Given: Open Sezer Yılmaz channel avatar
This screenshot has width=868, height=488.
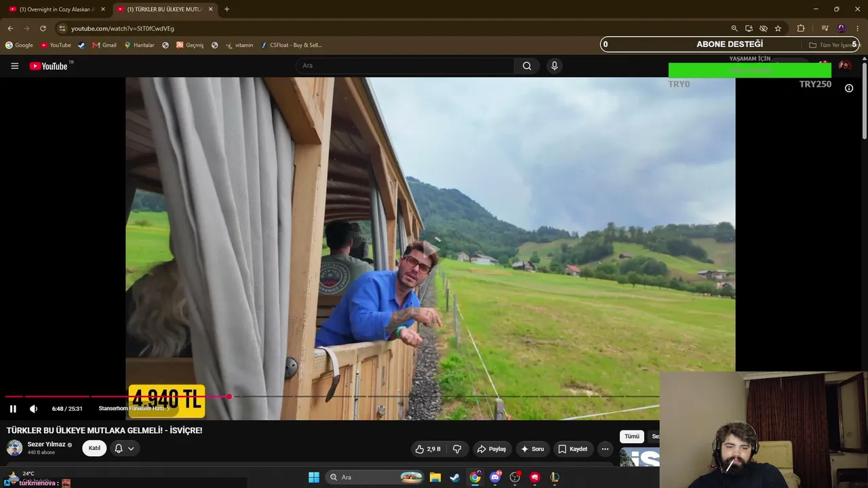Looking at the screenshot, I should pyautogui.click(x=14, y=448).
